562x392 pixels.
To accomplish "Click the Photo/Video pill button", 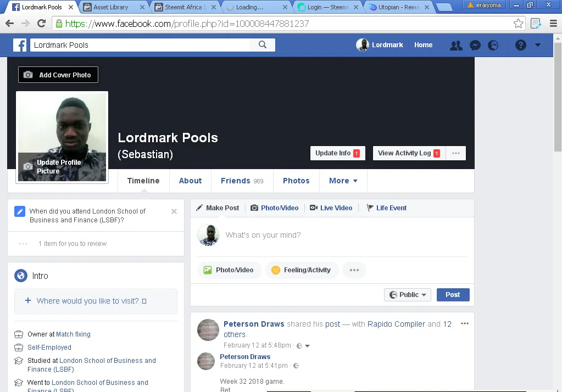I will [230, 270].
